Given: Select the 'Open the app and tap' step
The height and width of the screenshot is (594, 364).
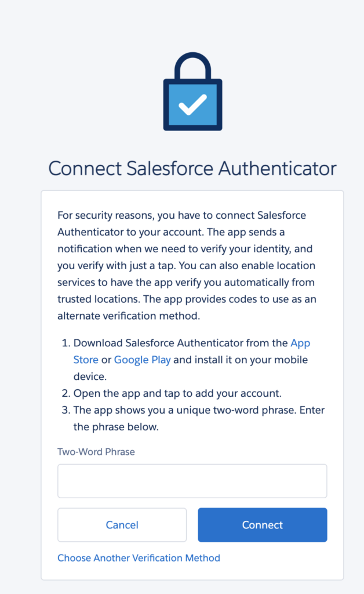Looking at the screenshot, I should click(177, 394).
